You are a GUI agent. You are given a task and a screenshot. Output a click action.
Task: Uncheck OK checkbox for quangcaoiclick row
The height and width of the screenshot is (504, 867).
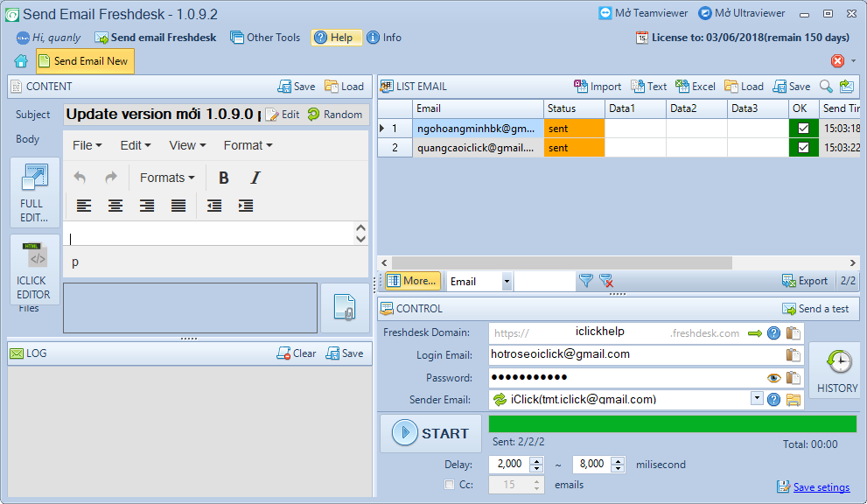[x=803, y=148]
